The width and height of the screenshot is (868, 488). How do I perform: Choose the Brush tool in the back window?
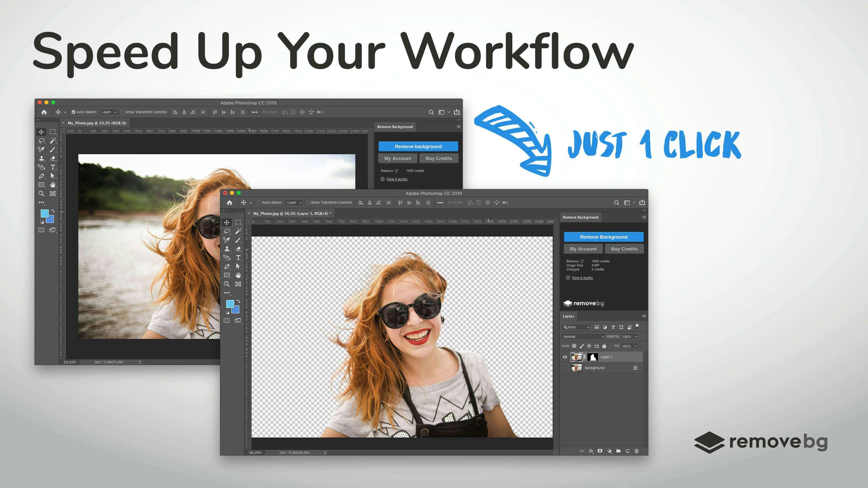click(x=53, y=149)
